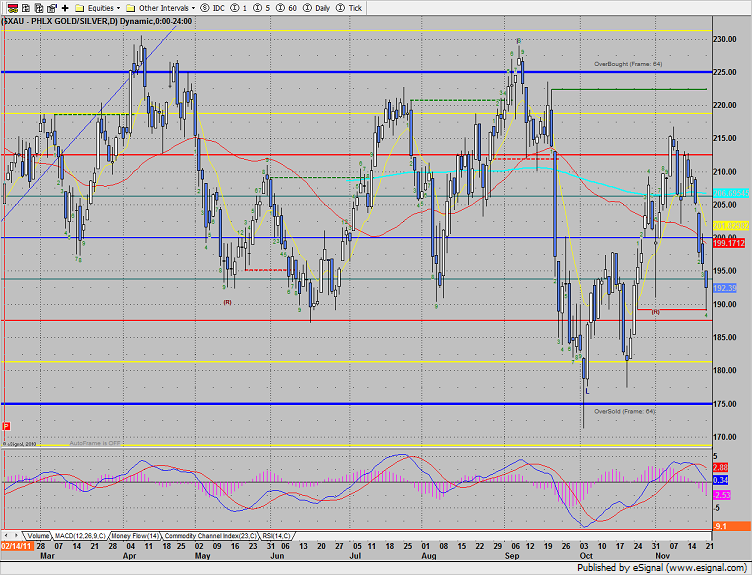This screenshot has height=575, width=752.
Task: Open the MACD(12,26,9,C) study tab
Action: pyautogui.click(x=80, y=536)
